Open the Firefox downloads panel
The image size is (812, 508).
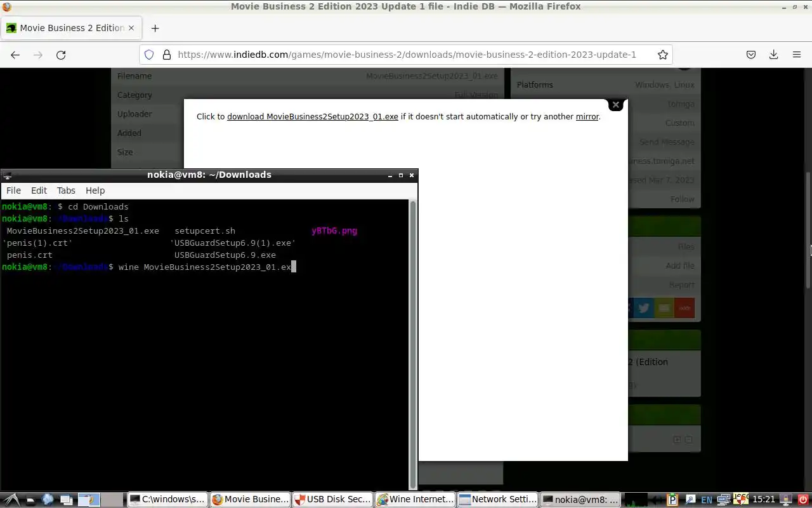tap(773, 55)
